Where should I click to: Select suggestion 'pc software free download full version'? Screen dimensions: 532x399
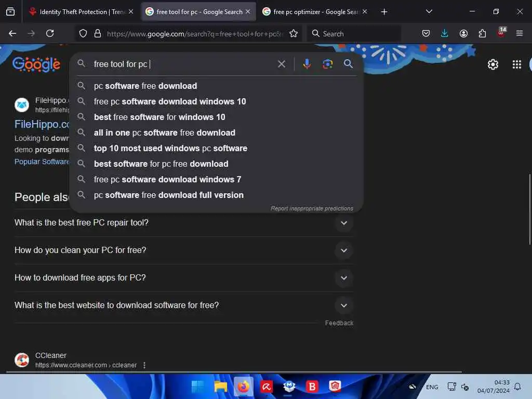(216, 195)
